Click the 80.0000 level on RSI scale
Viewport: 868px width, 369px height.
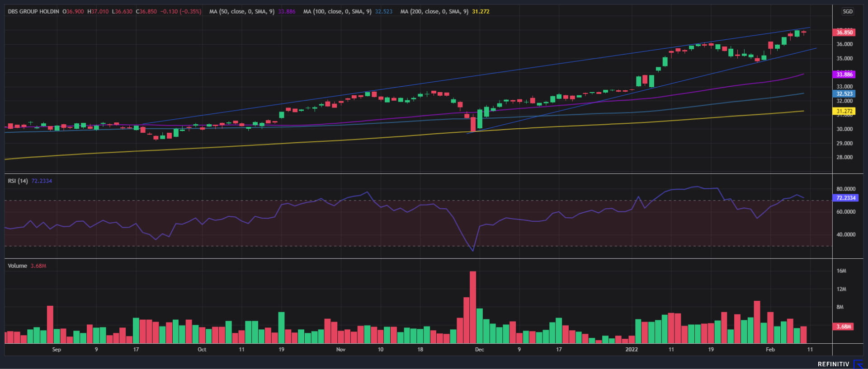click(x=845, y=189)
